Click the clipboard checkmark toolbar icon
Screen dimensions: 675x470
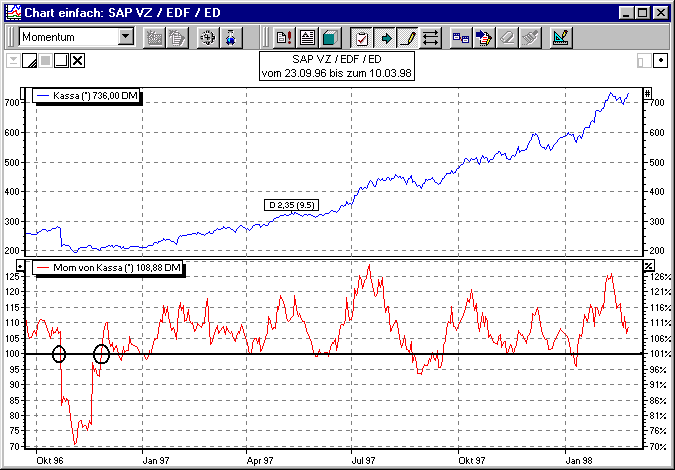362,38
